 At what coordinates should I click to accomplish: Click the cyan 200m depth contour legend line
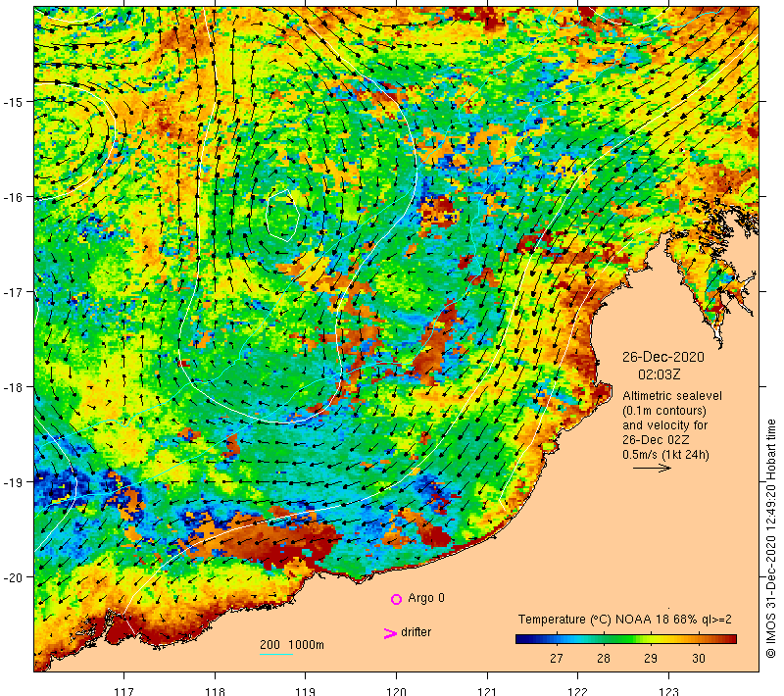tap(276, 654)
